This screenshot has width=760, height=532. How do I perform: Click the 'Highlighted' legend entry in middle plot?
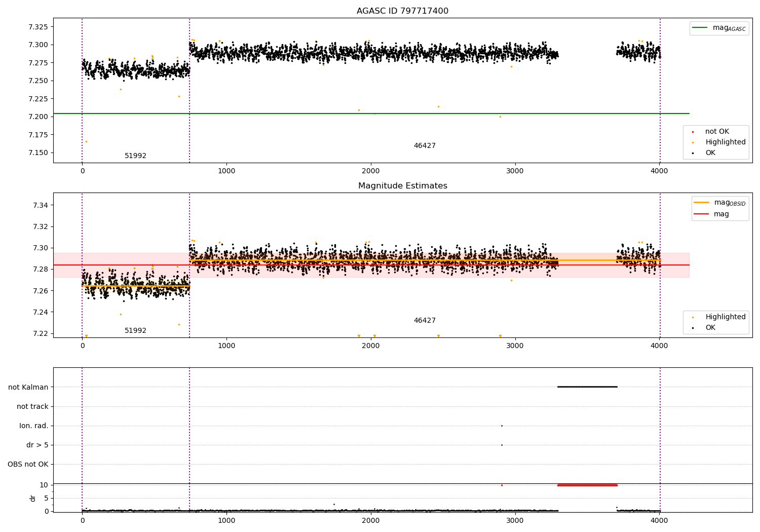pos(725,317)
